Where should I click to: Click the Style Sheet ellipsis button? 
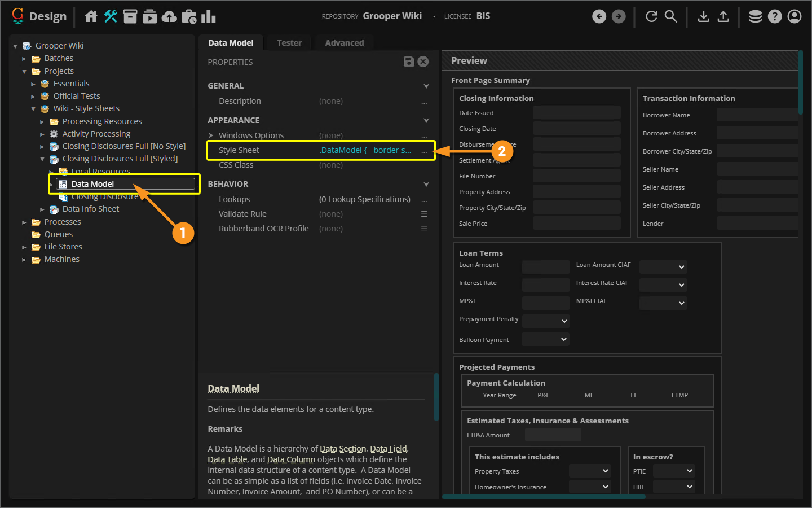click(x=424, y=151)
